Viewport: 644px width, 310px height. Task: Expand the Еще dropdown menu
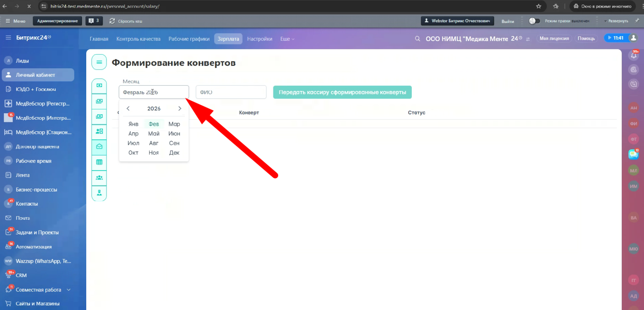(x=287, y=39)
